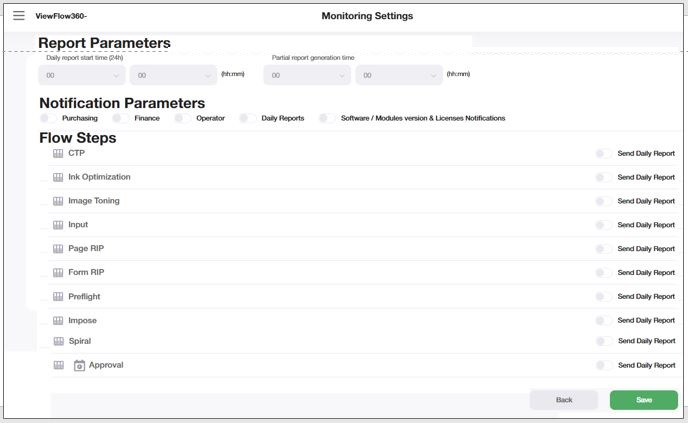The width and height of the screenshot is (688, 423).
Task: Click the Spiral step icon
Action: point(58,342)
